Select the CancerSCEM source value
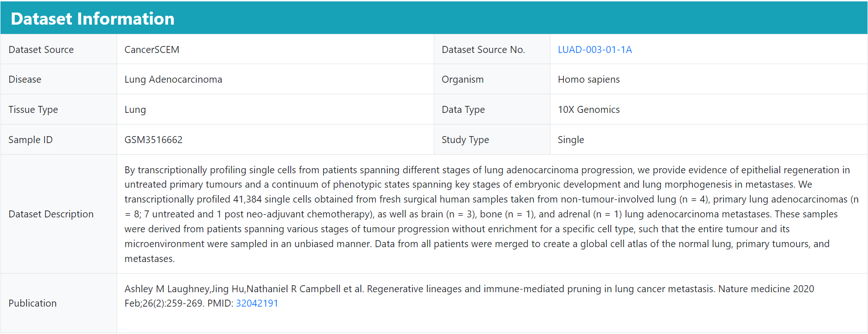868x334 pixels. click(152, 50)
